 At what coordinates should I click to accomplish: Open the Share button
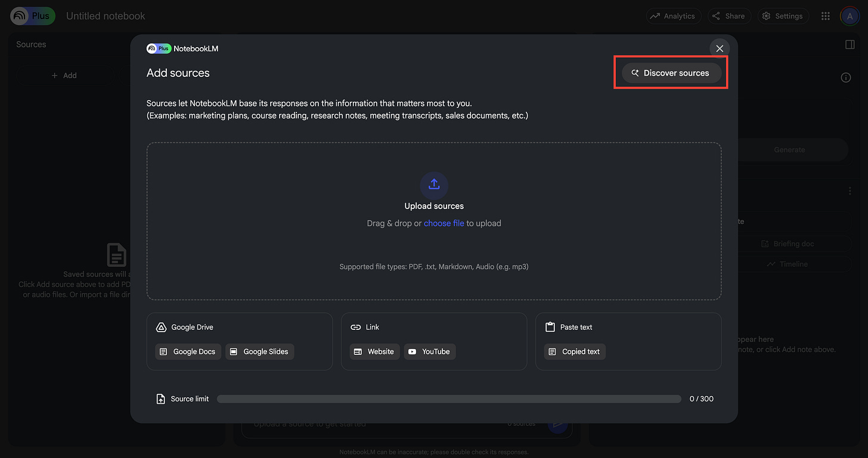coord(729,16)
